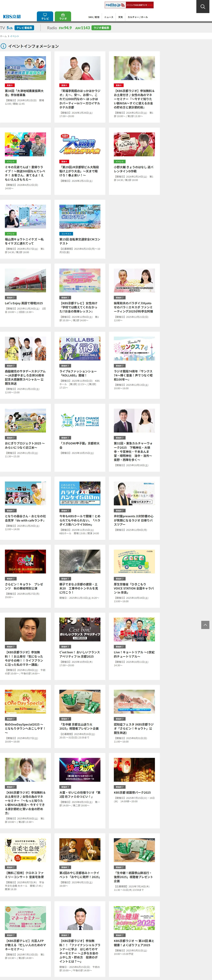Viewport: 212px width, 980px height.
Task: Go to ホーム in the breadcrumb
Action: tap(3, 36)
